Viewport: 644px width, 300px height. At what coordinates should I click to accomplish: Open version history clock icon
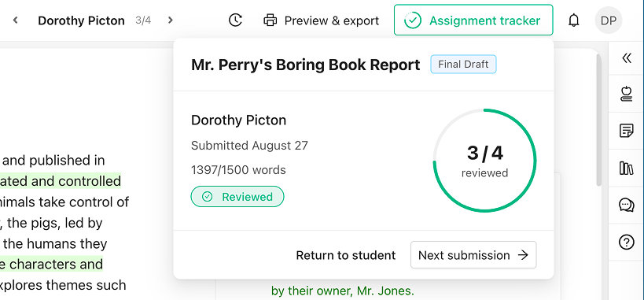pyautogui.click(x=235, y=20)
